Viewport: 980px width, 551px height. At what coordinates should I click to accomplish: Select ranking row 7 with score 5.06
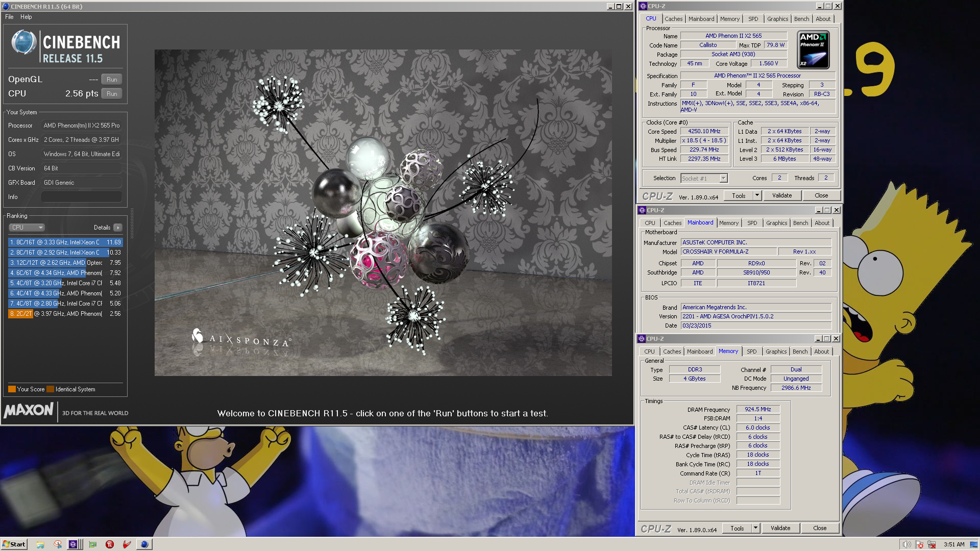[x=65, y=304]
